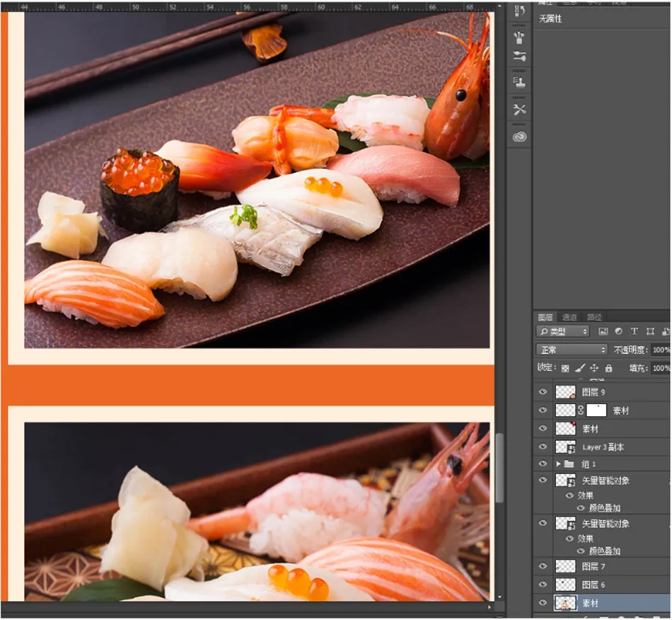
Task: Hide the 图层 6 layer
Action: (x=543, y=585)
